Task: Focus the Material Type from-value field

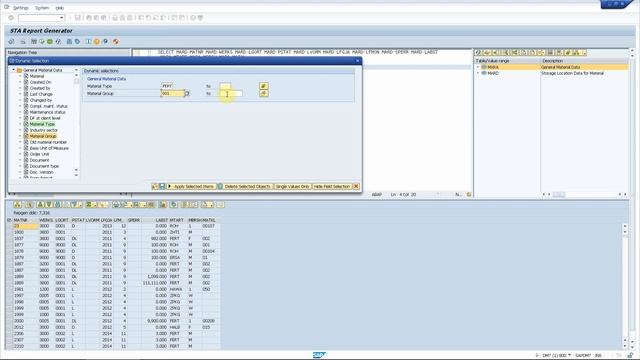Action: pos(167,86)
